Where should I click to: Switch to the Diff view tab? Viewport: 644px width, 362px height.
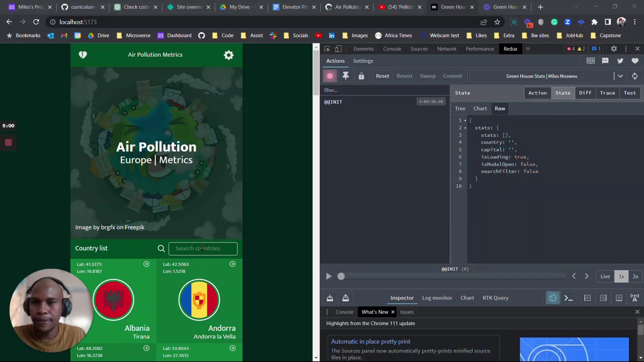[x=585, y=93]
